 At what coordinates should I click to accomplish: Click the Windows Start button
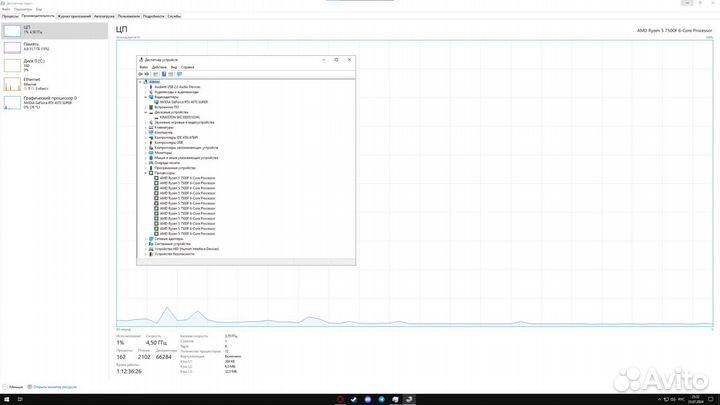coord(5,399)
